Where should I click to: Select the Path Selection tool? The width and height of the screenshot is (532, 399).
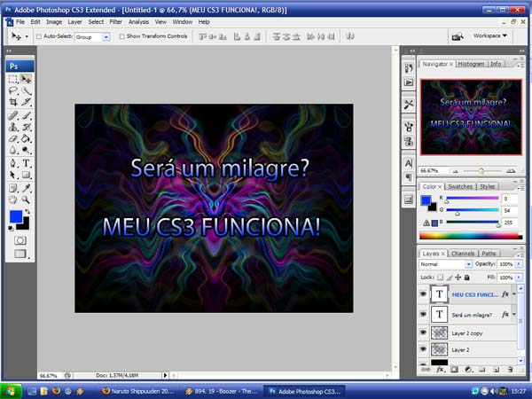pos(13,175)
